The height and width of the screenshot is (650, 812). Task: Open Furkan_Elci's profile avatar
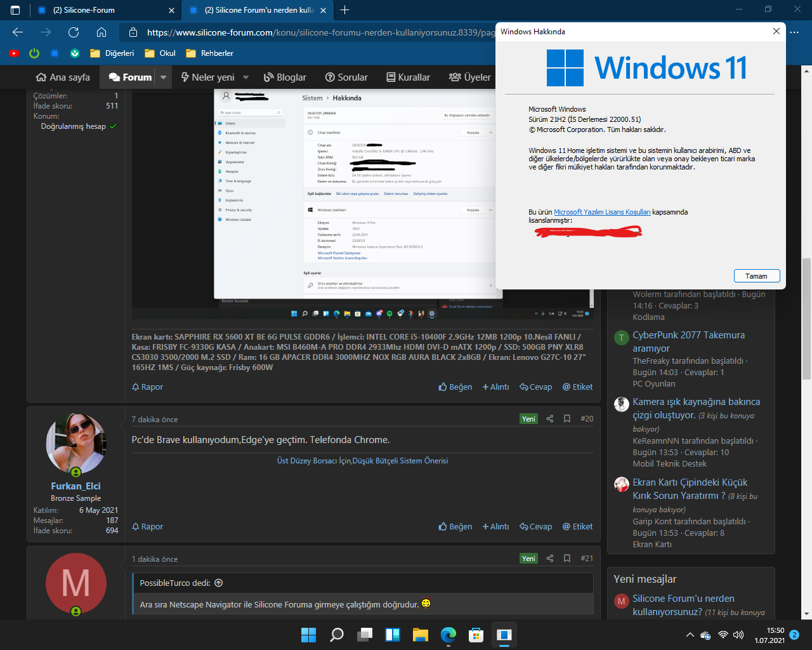pyautogui.click(x=76, y=444)
